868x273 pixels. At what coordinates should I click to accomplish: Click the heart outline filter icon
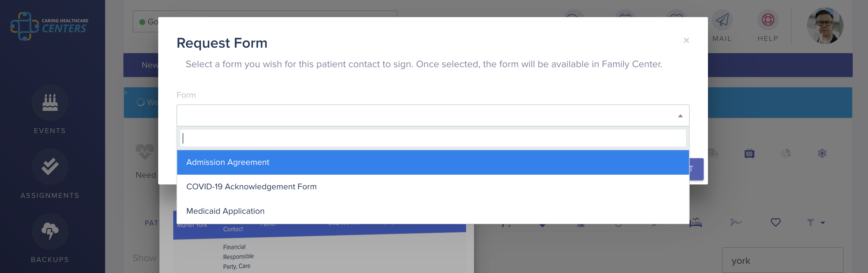coord(776,222)
